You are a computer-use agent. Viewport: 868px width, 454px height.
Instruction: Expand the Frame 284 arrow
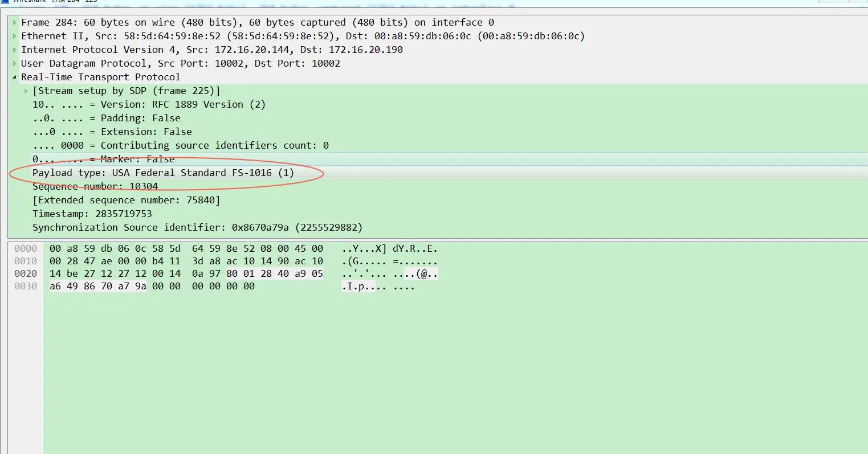pyautogui.click(x=15, y=22)
